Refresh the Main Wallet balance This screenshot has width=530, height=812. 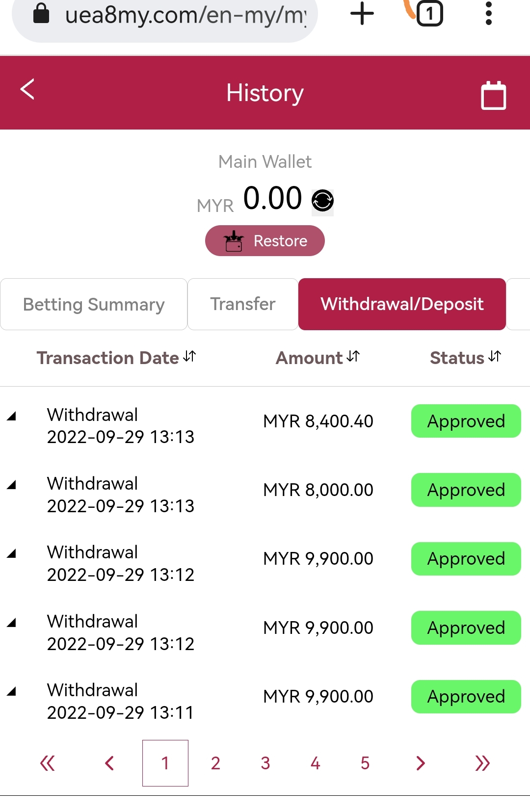coord(322,201)
